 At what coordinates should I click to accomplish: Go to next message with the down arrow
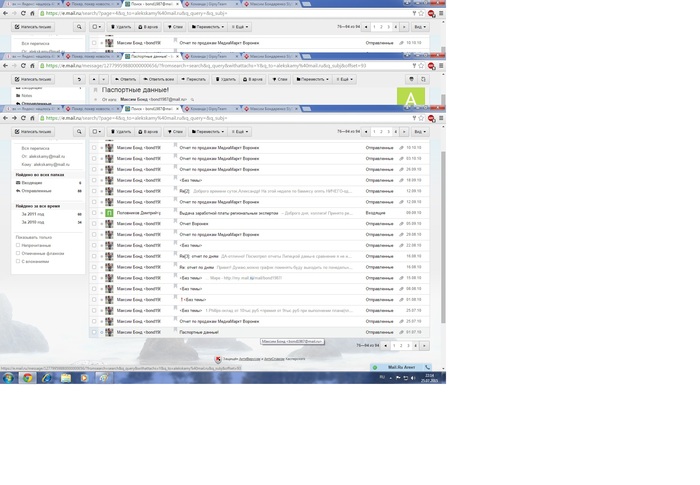tap(103, 79)
